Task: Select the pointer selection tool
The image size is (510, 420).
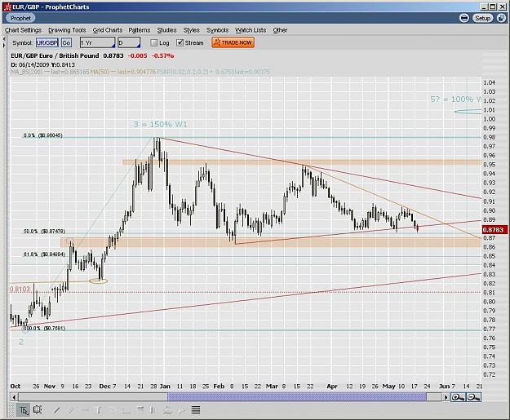Action: (24, 410)
